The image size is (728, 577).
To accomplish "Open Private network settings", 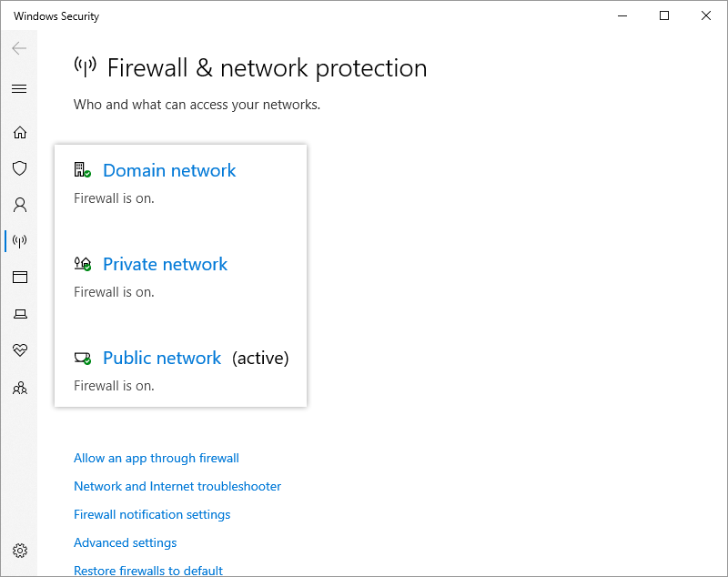I will click(165, 264).
